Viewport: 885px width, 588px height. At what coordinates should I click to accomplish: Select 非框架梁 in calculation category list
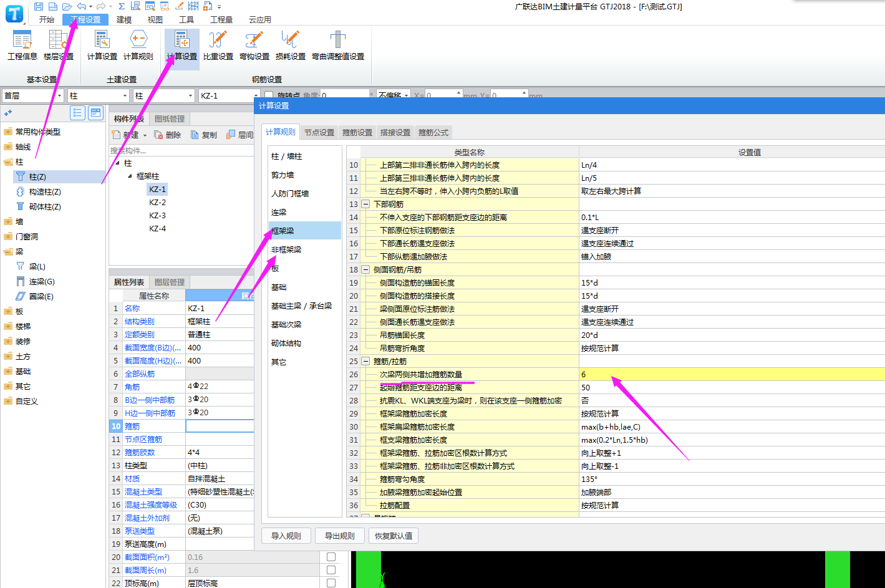pos(304,249)
